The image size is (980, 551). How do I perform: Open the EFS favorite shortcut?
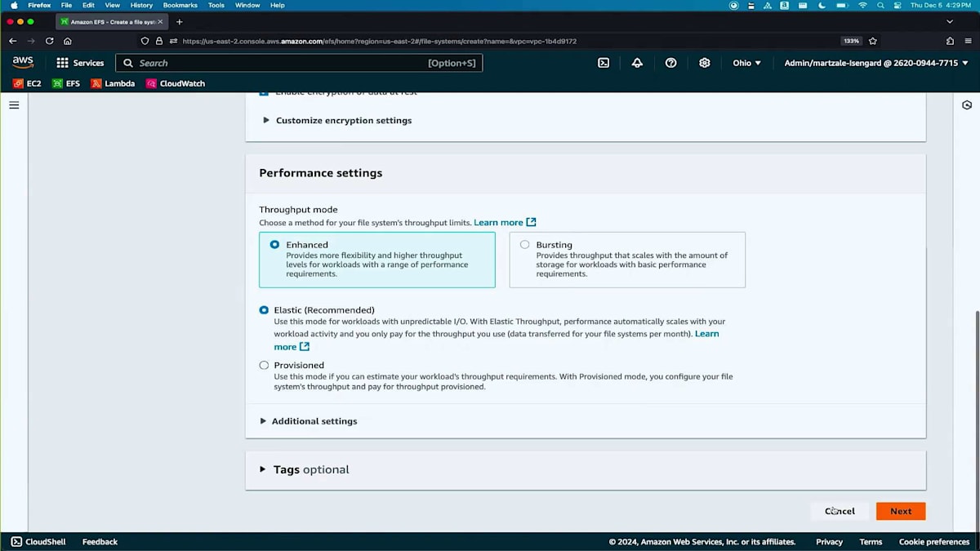coord(66,83)
